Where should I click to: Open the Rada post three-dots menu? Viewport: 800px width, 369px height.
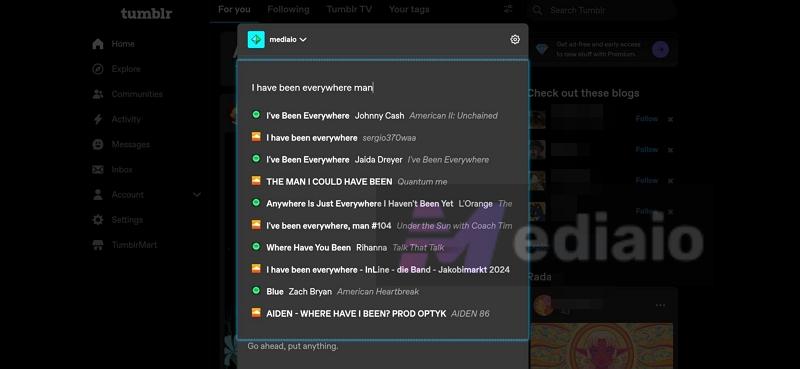tap(660, 305)
